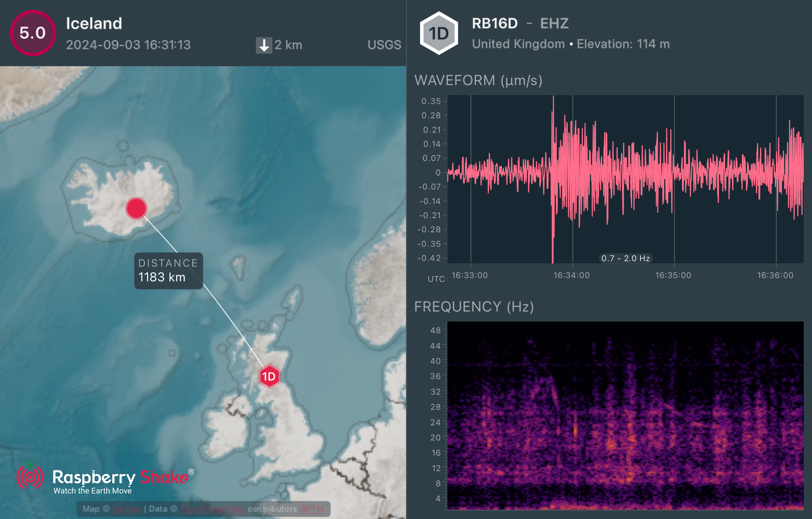The image size is (812, 519).
Task: Click the 1D hexagon station badge in header
Action: [x=439, y=33]
